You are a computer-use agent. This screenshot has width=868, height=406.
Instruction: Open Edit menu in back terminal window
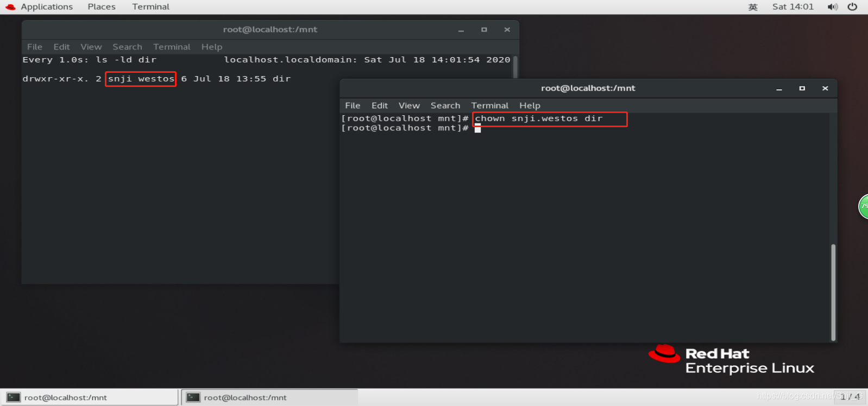(x=61, y=47)
